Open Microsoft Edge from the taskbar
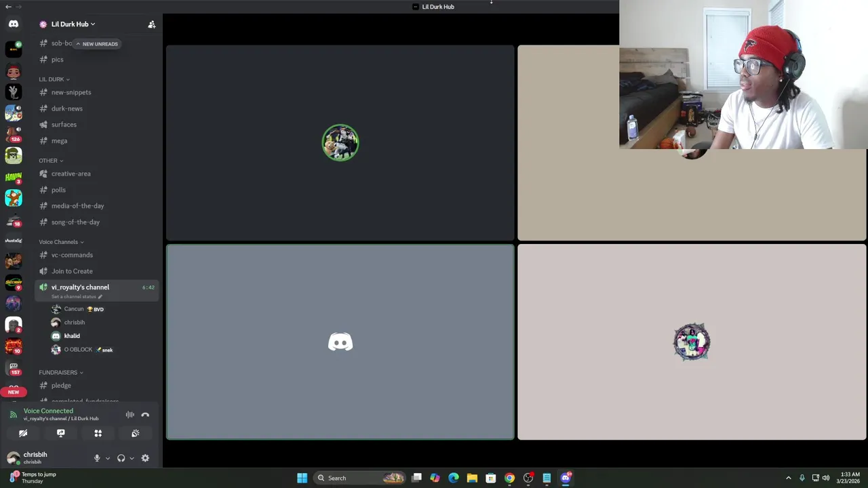Viewport: 868px width, 488px height. (454, 478)
